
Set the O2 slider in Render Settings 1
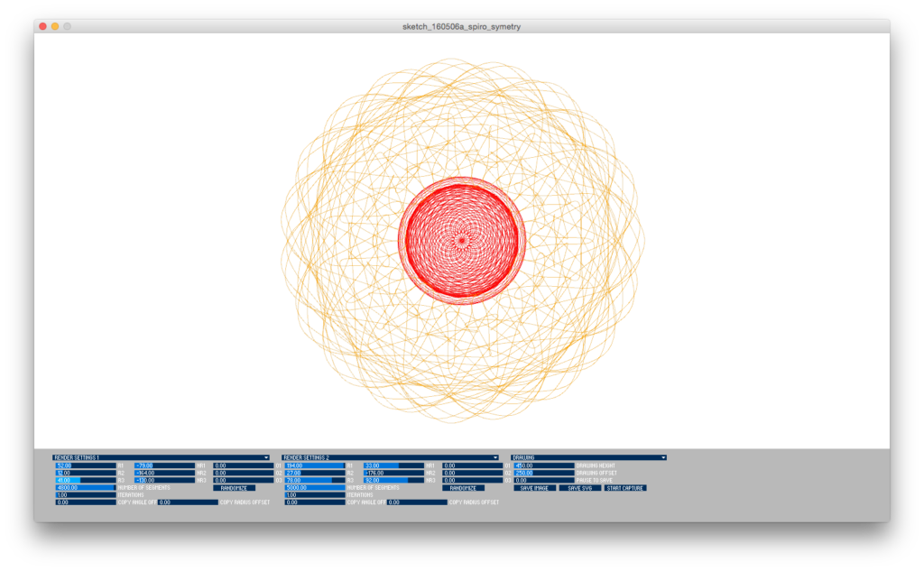pyautogui.click(x=244, y=474)
